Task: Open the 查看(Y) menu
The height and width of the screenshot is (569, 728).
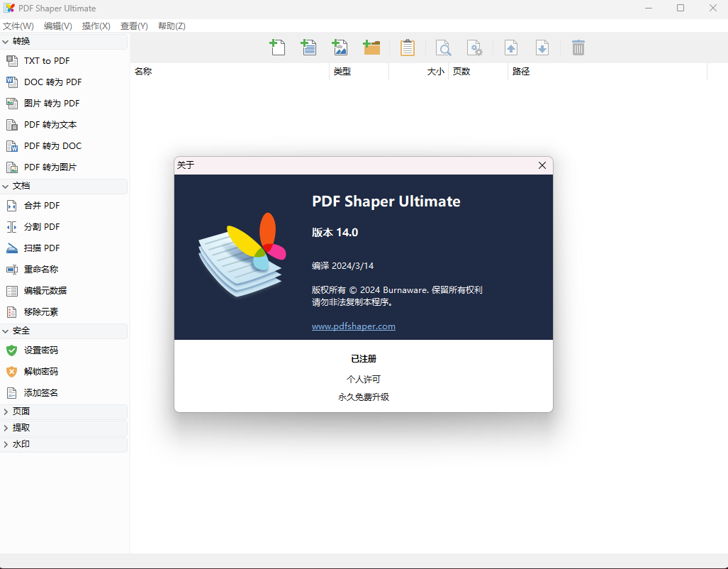Action: point(134,26)
